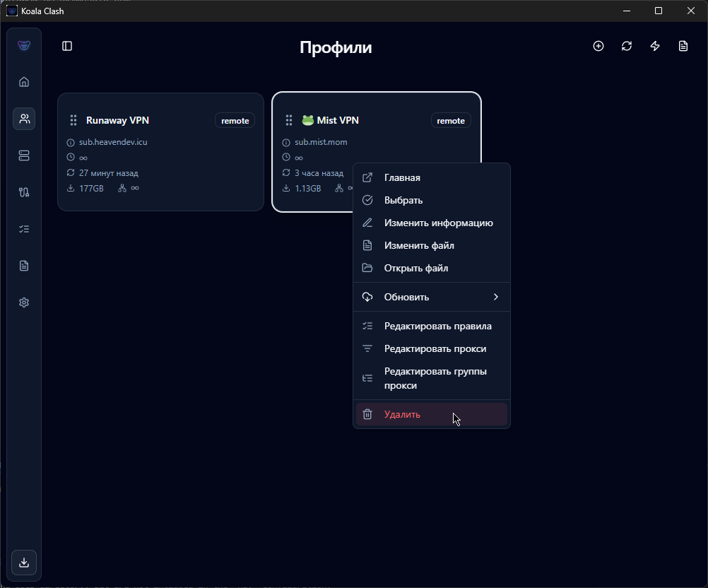
Task: Expand the Обновить submenu arrow
Action: (x=496, y=297)
